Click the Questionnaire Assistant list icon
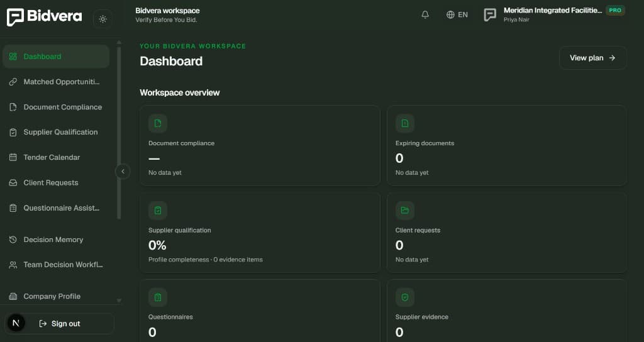The width and height of the screenshot is (644, 342). tap(13, 208)
